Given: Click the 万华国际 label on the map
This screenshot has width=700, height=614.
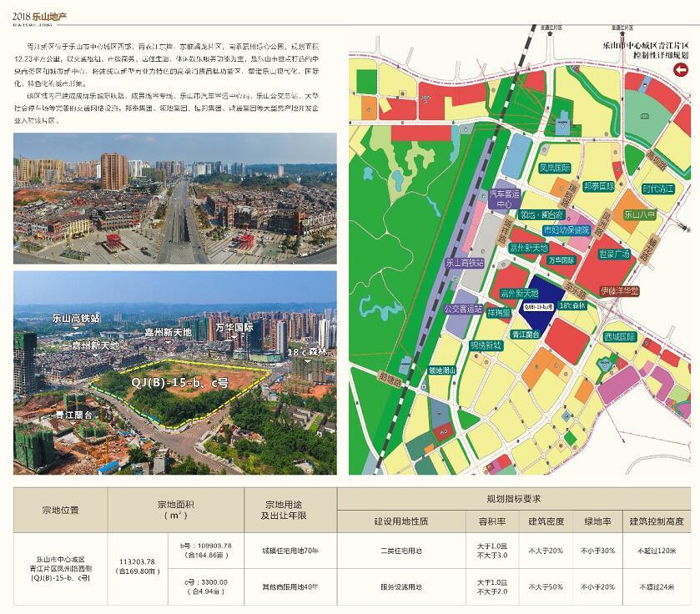Looking at the screenshot, I should click(562, 259).
